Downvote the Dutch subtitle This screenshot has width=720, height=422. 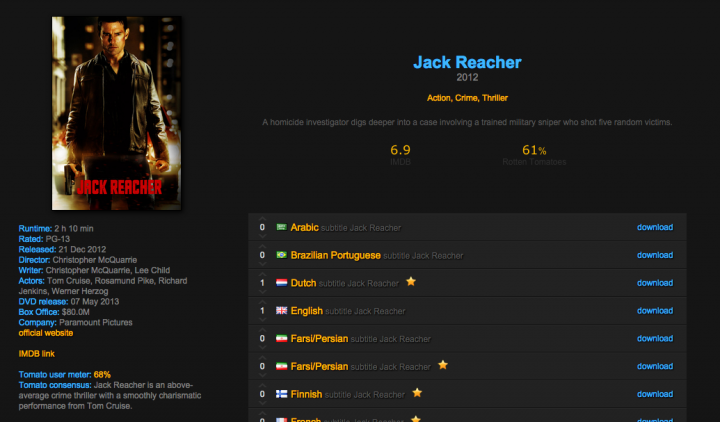click(262, 292)
